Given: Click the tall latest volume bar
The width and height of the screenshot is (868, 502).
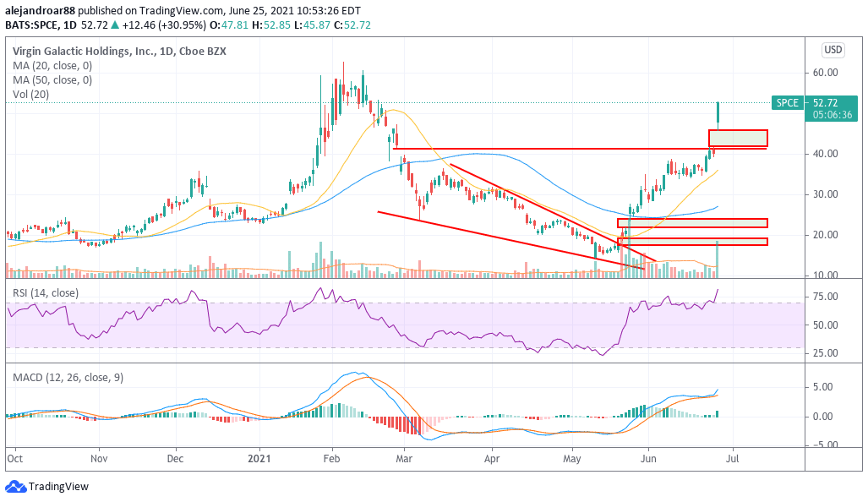Looking at the screenshot, I should tap(718, 259).
